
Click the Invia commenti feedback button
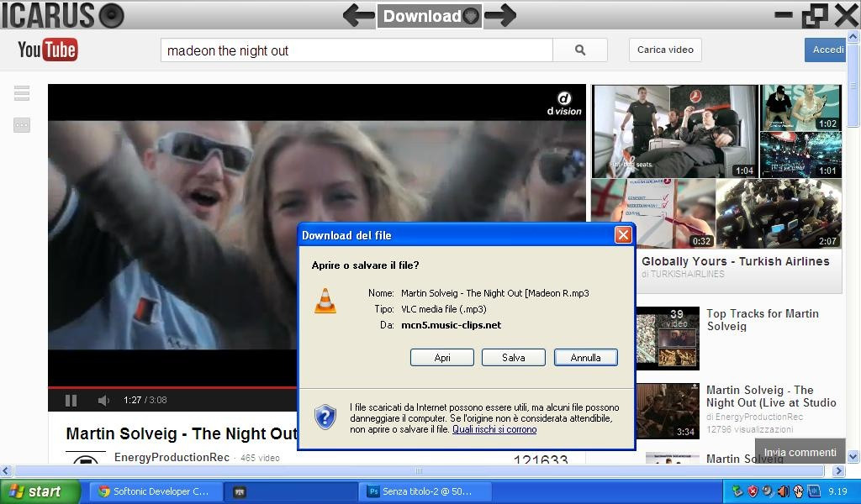coord(800,452)
